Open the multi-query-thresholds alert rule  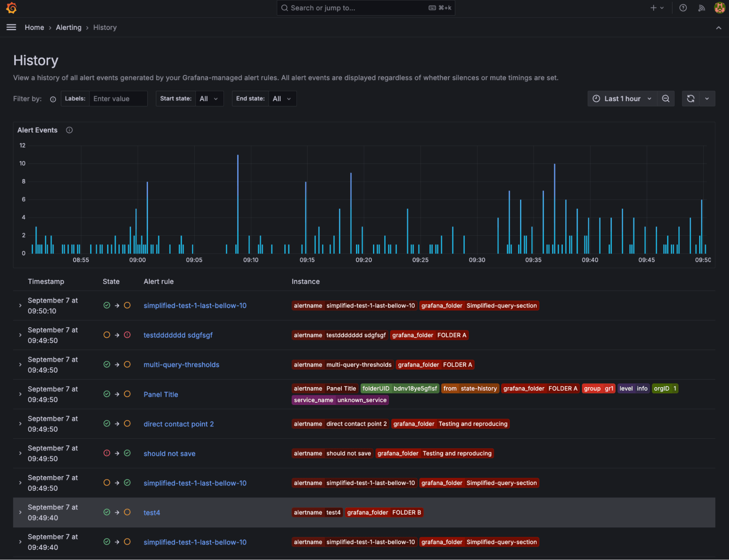(x=181, y=364)
